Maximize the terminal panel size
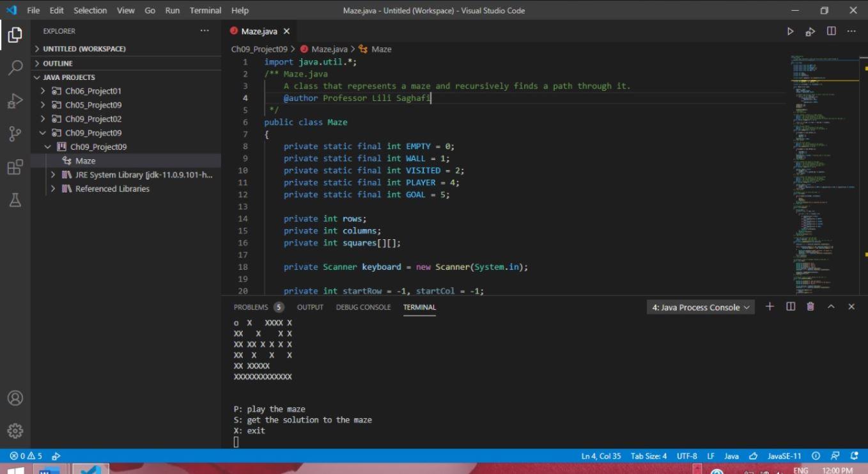Screen dimensions: 868x474 coord(831,307)
